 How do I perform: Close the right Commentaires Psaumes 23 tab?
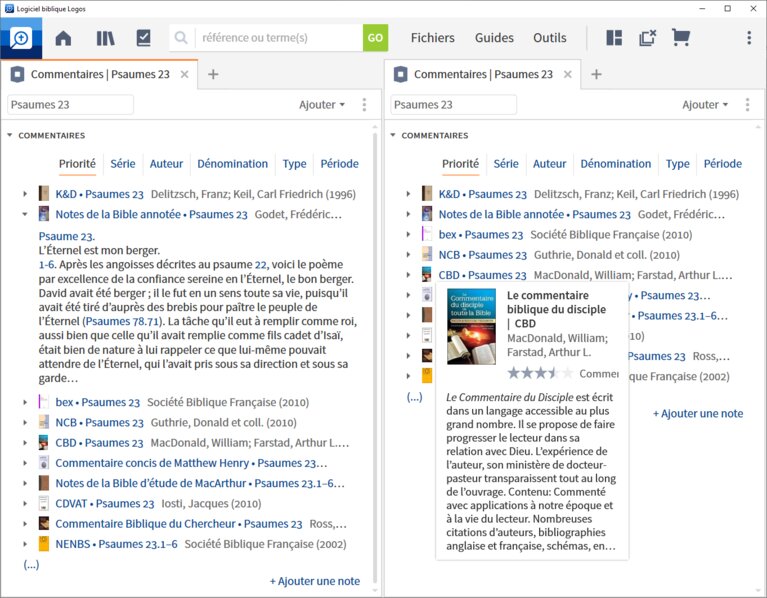567,74
